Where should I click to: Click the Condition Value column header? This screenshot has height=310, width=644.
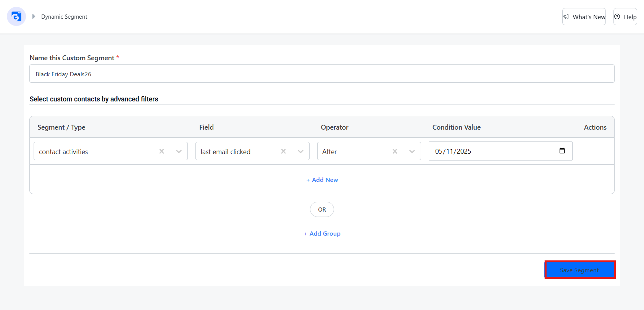(456, 127)
